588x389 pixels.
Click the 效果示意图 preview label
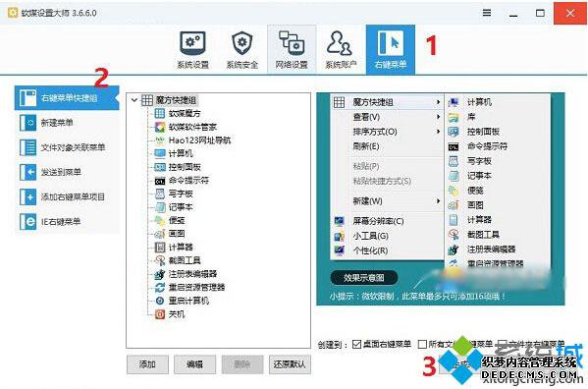(364, 278)
